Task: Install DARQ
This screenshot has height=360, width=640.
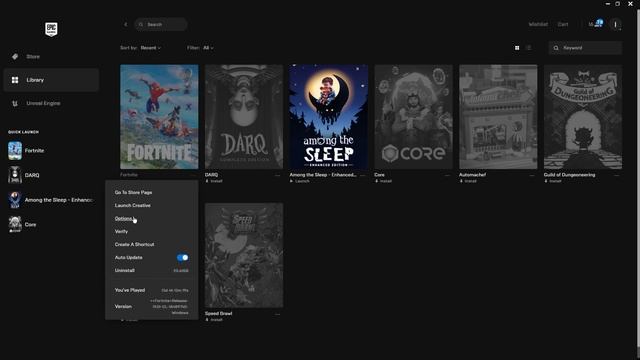Action: (x=214, y=181)
